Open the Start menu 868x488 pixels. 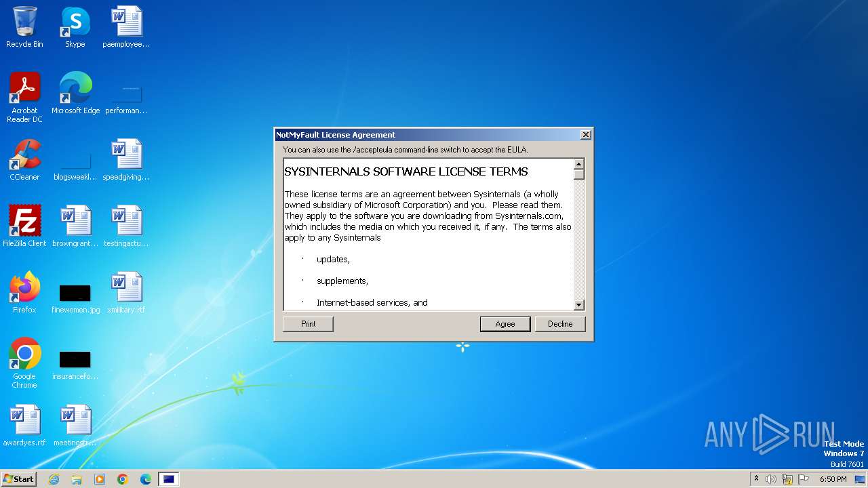click(18, 479)
